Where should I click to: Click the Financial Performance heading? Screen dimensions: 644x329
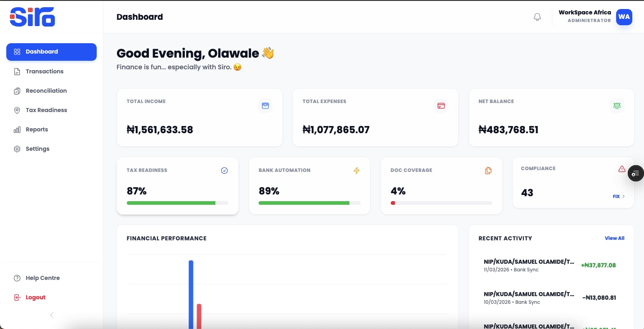tap(166, 239)
